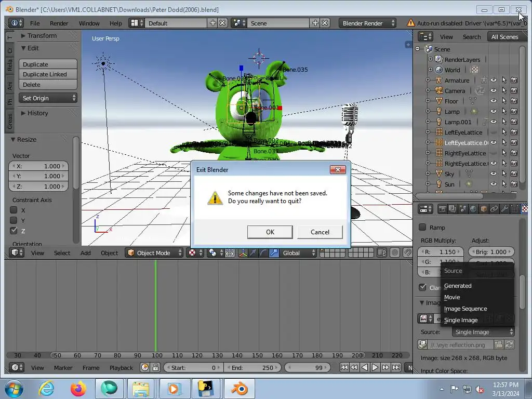Enable the Ramp checkbox
Image resolution: width=532 pixels, height=399 pixels.
coord(422,227)
